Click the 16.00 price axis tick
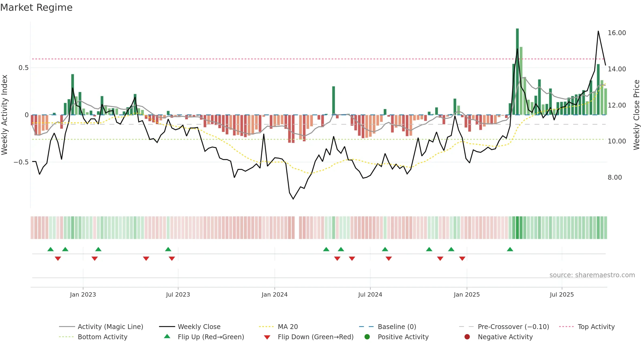Image resolution: width=644 pixels, height=362 pixels. (617, 33)
